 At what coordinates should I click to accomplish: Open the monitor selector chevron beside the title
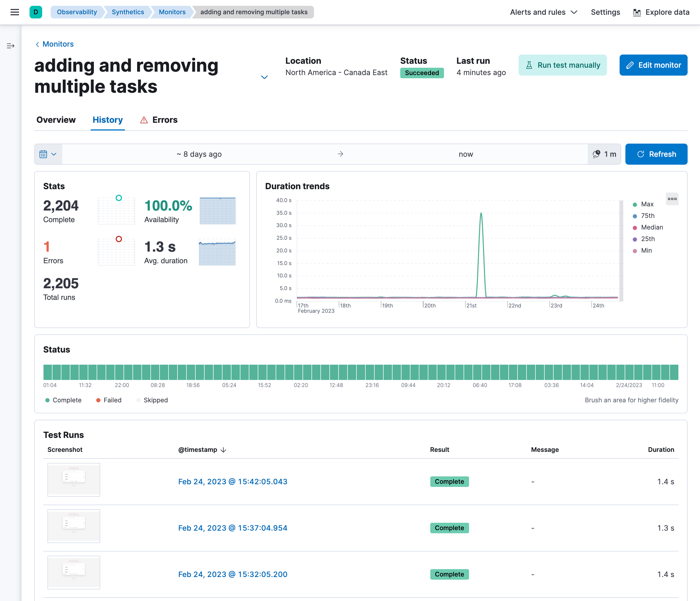coord(264,77)
